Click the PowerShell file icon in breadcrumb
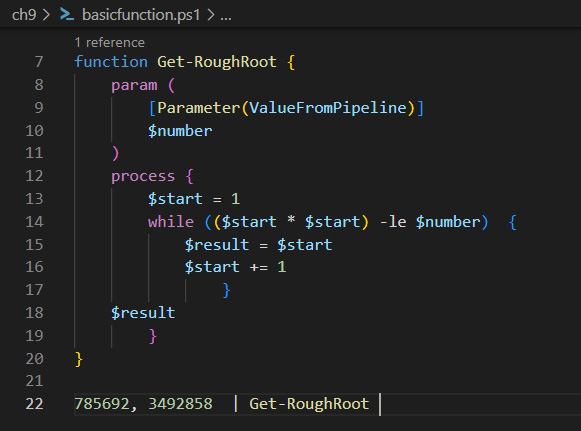Screen dimensions: 581x431 tap(67, 14)
